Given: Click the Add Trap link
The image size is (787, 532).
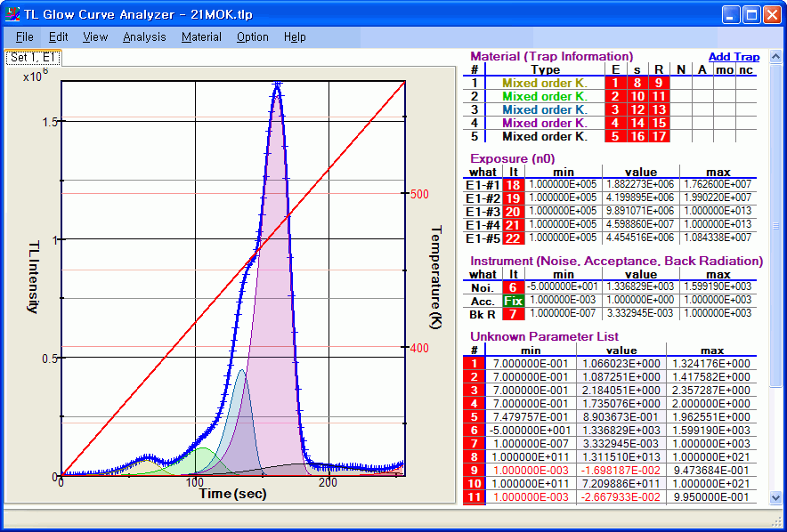Looking at the screenshot, I should (734, 57).
